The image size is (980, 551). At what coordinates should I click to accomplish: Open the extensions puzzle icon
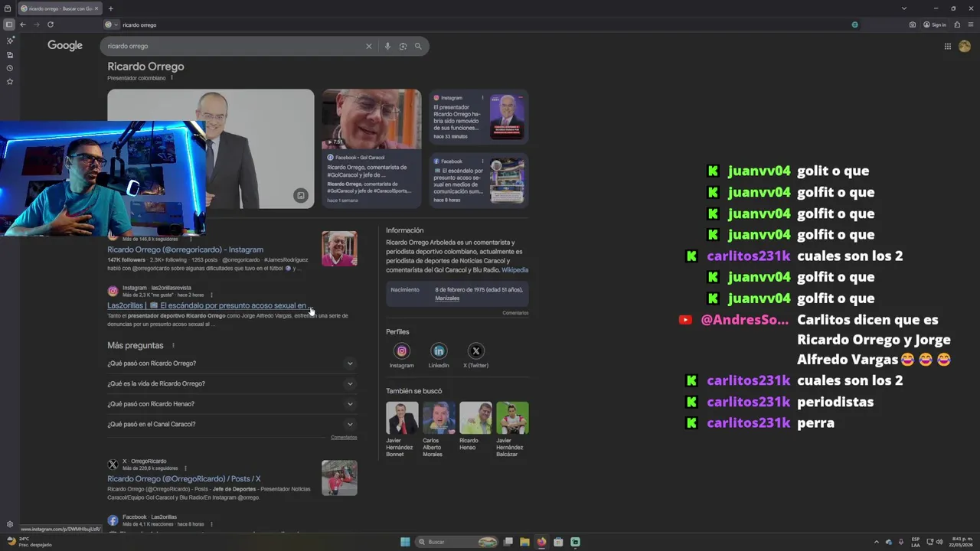coord(957,24)
